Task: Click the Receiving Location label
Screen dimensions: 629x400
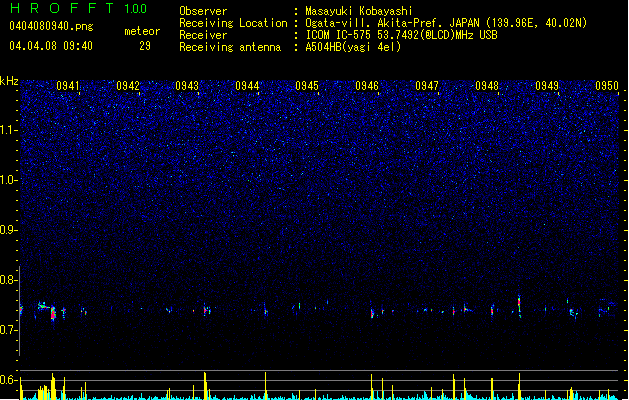Action: point(233,23)
